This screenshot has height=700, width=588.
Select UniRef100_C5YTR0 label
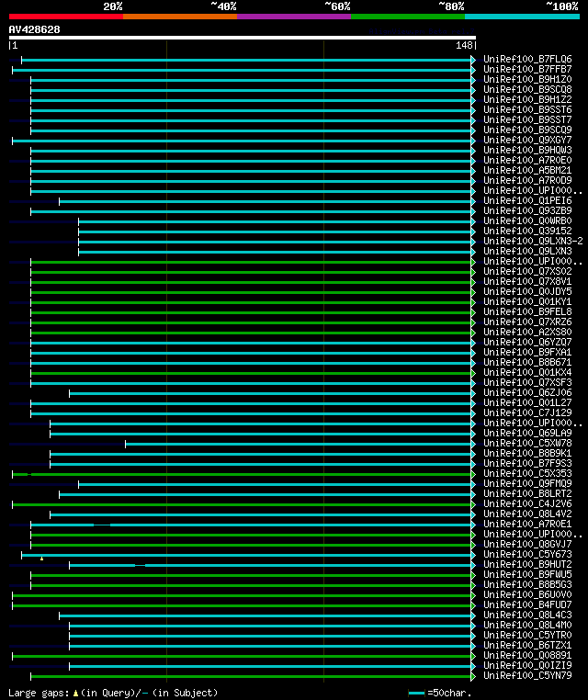pos(527,636)
